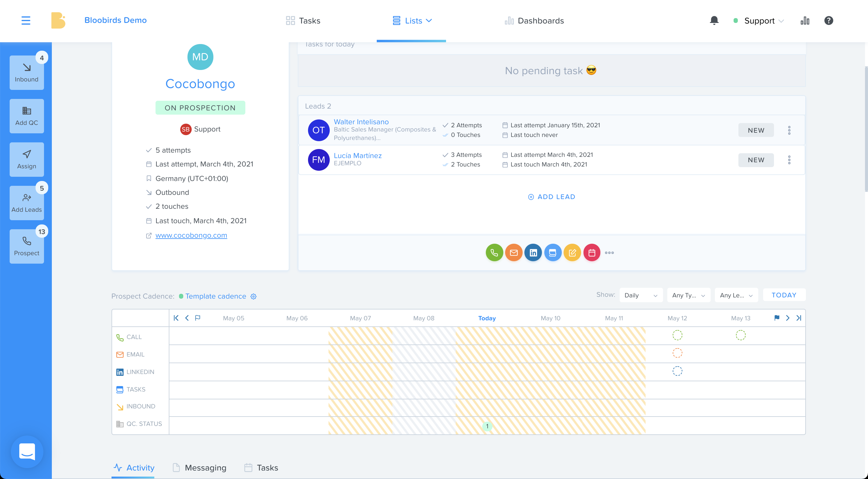Viewport: 868px width, 479px height.
Task: Open cadence settings gear icon
Action: point(253,296)
